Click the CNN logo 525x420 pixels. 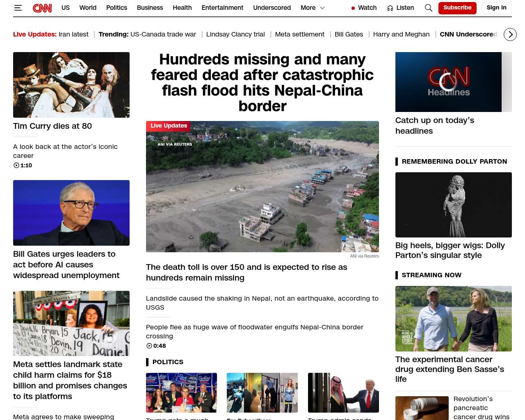pyautogui.click(x=42, y=8)
